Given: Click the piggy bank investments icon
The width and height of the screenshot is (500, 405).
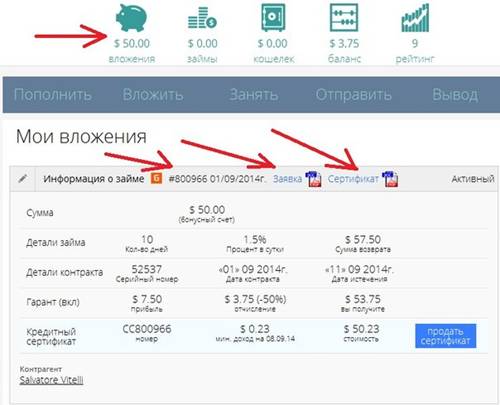Looking at the screenshot, I should [x=131, y=18].
